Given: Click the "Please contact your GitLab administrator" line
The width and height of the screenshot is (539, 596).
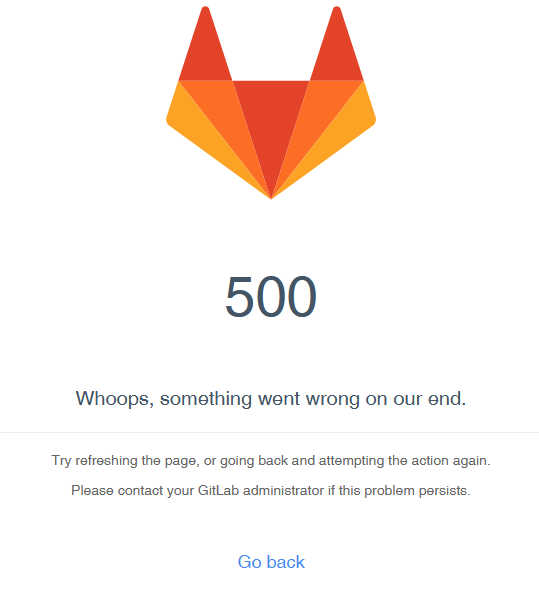Looking at the screenshot, I should [271, 491].
